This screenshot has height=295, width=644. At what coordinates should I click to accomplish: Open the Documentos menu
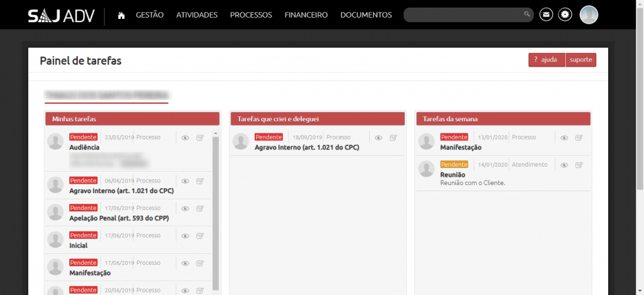tap(366, 15)
